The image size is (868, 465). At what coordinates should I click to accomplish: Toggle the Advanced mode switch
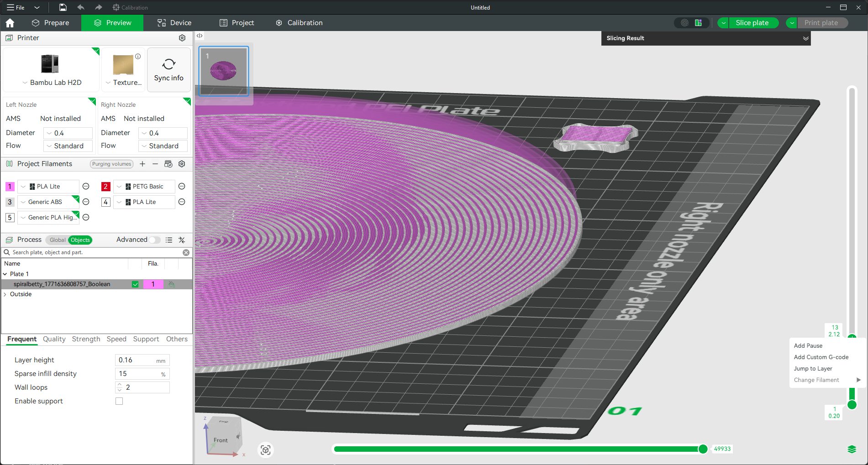point(155,240)
